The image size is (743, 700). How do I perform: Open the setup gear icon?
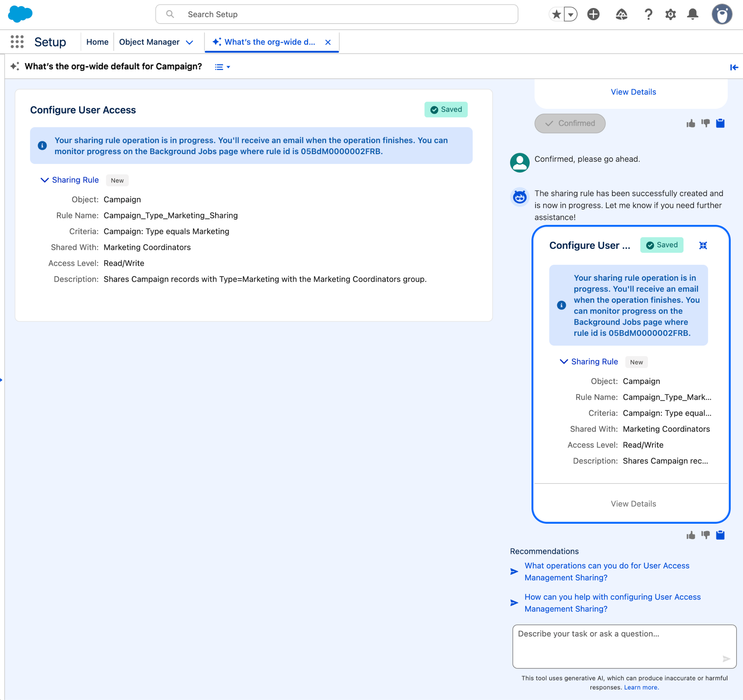(670, 14)
